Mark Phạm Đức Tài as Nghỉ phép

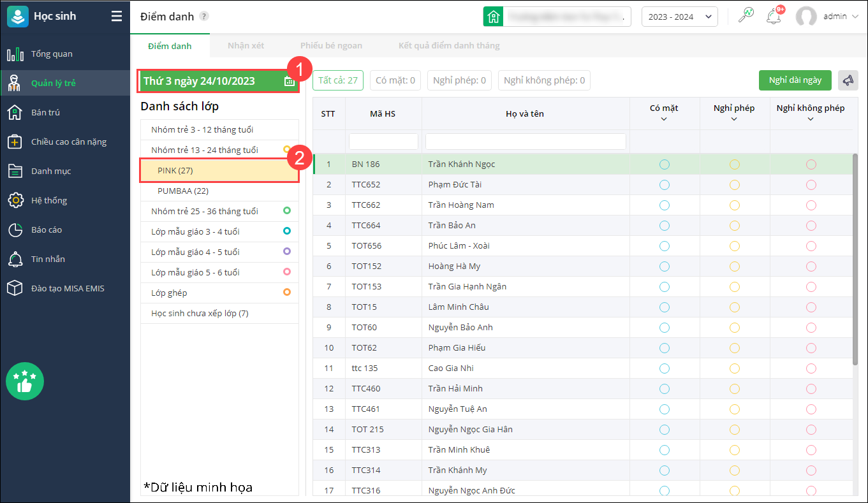click(x=735, y=185)
